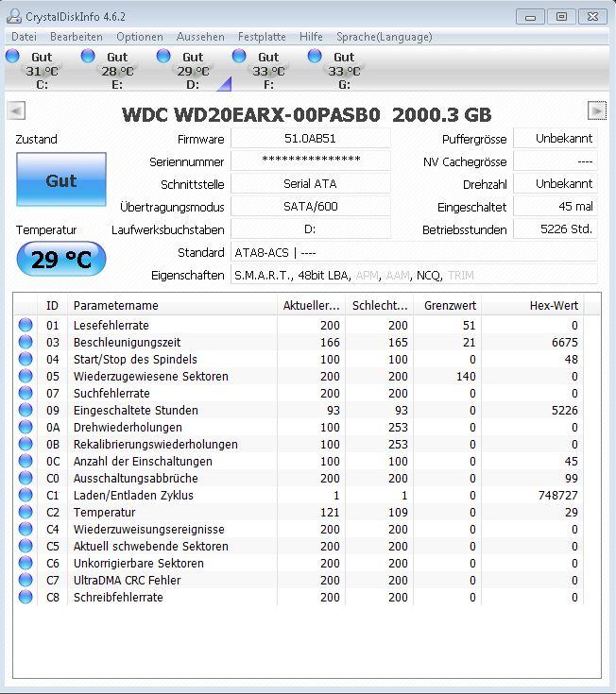Open the Sprache(Language) menu

pos(384,37)
